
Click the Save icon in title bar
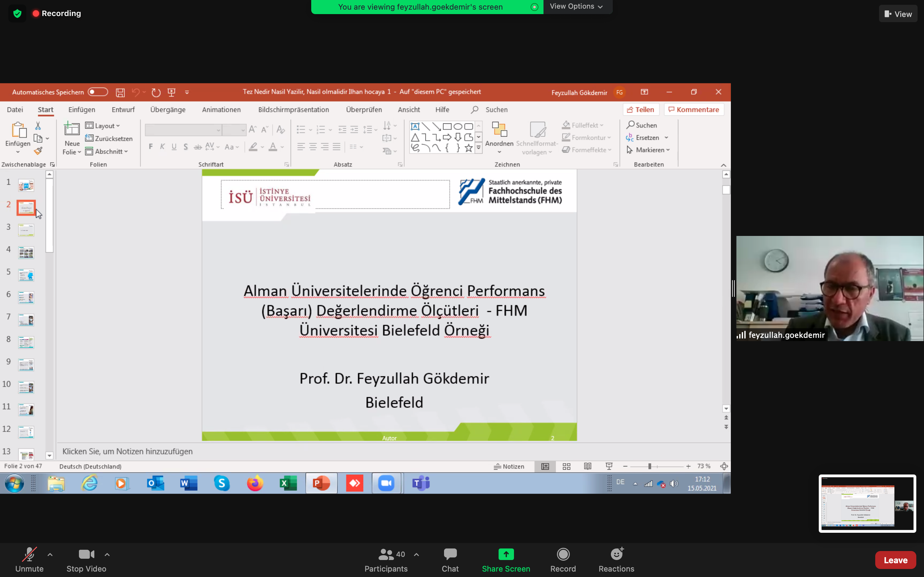120,92
